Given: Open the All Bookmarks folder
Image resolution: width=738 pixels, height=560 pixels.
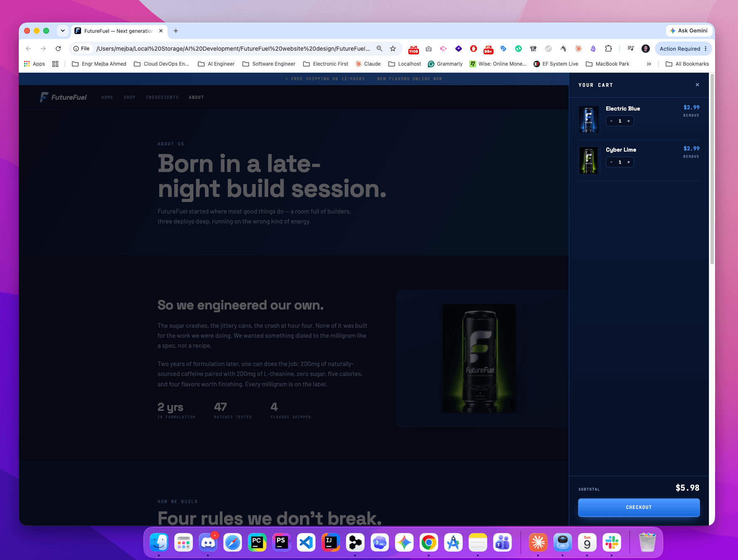Looking at the screenshot, I should 687,64.
